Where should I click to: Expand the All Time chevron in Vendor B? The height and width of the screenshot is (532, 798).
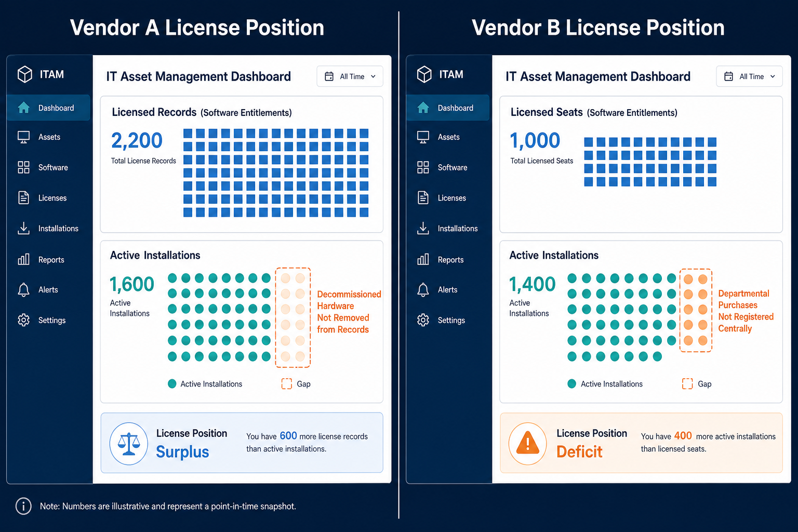(773, 76)
